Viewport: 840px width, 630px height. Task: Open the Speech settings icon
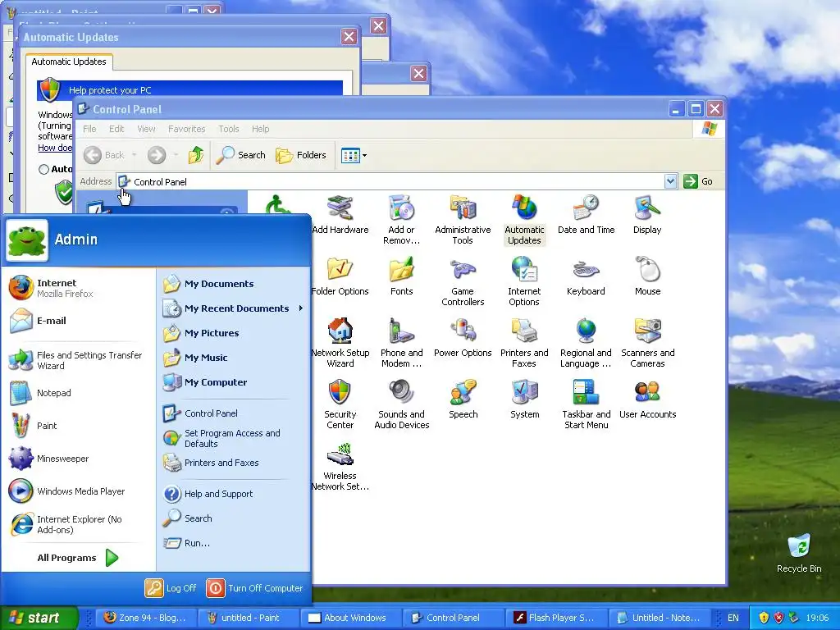pyautogui.click(x=463, y=399)
